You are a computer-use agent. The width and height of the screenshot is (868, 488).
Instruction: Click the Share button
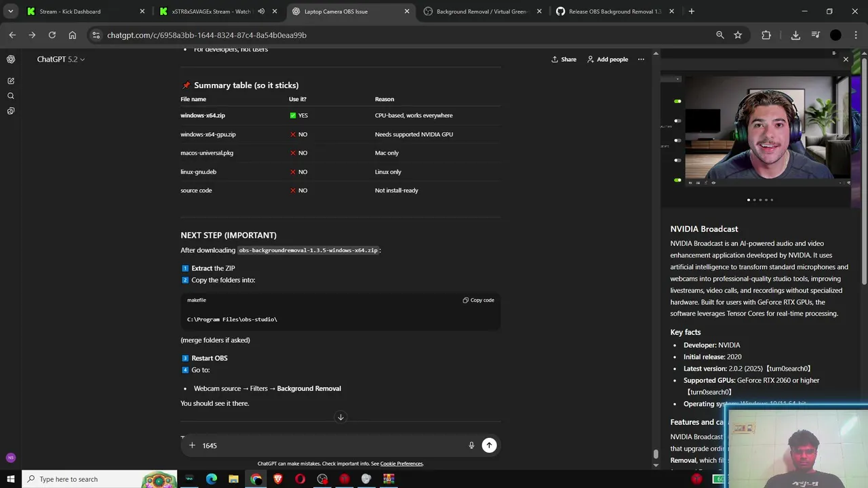click(x=564, y=59)
